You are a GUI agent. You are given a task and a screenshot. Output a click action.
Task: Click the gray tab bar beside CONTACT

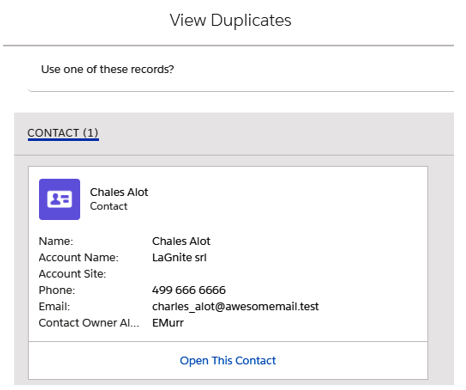(x=277, y=134)
